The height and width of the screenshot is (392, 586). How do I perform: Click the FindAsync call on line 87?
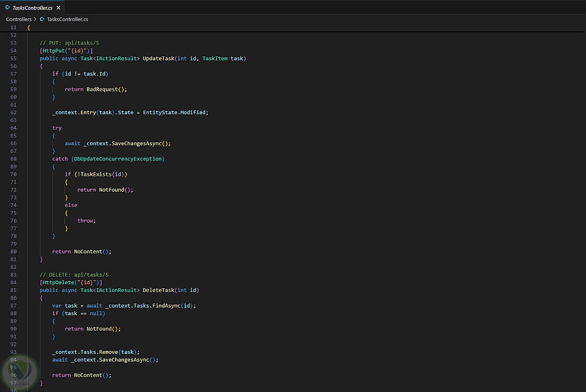click(166, 305)
